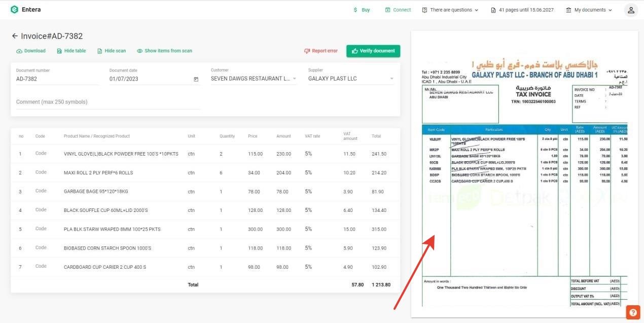Click the Entera logo icon
This screenshot has width=644, height=323.
(x=14, y=10)
